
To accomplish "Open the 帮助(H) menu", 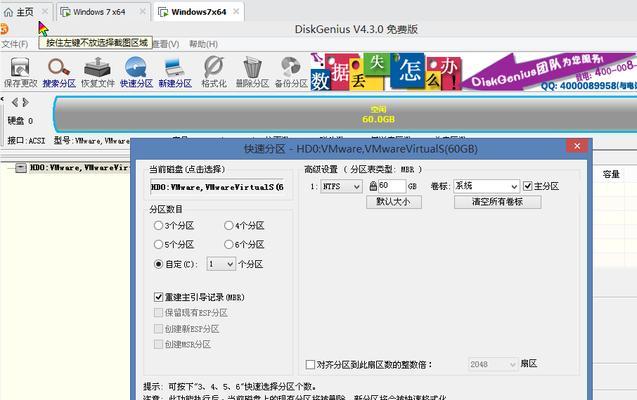I will point(204,44).
